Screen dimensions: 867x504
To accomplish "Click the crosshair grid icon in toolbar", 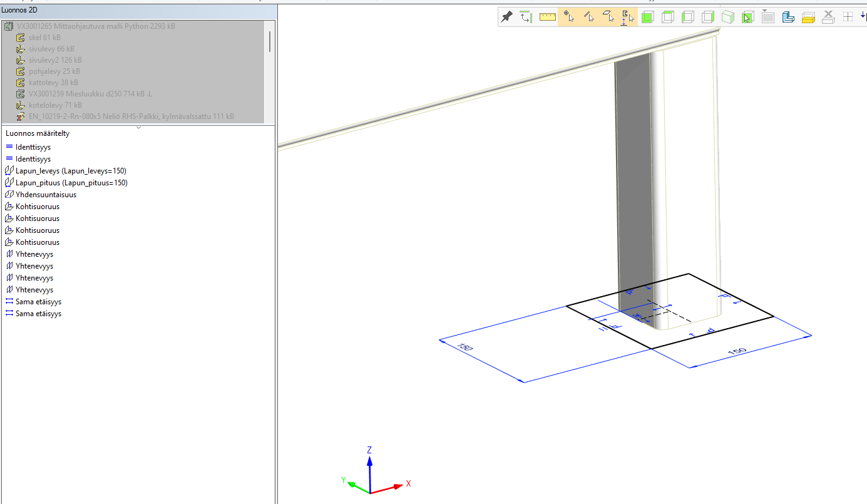I will 848,17.
